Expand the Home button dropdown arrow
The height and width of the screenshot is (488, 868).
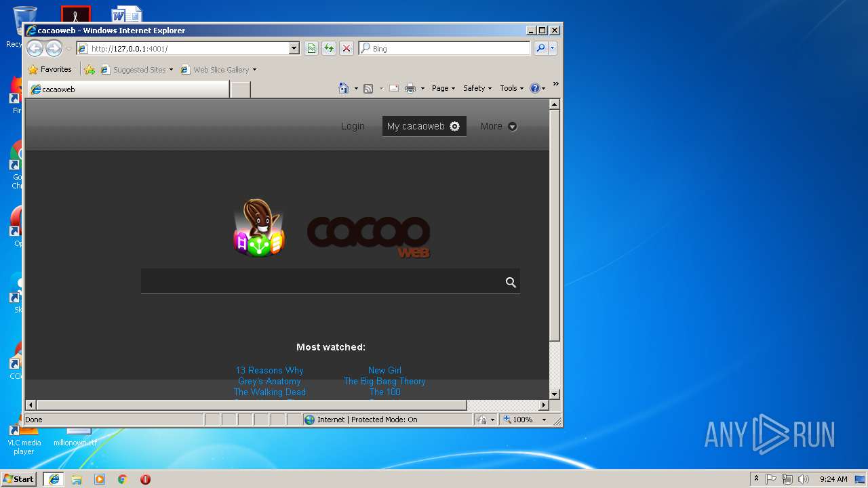point(356,88)
